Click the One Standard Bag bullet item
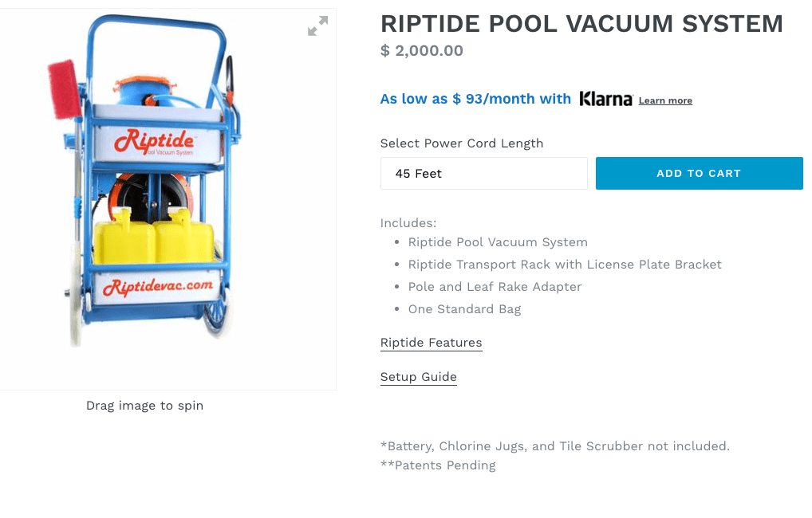The image size is (812, 518). [x=464, y=309]
